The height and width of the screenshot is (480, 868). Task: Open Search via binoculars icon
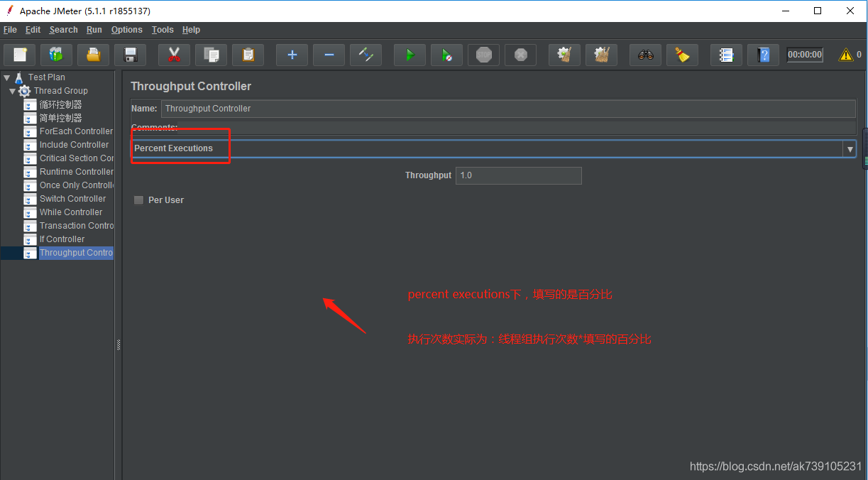pyautogui.click(x=645, y=55)
